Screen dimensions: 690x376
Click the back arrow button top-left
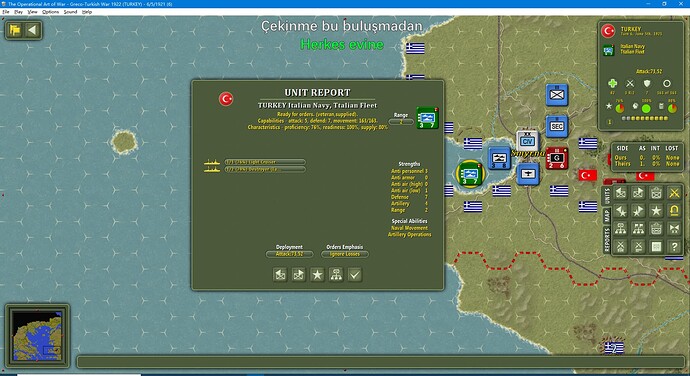[x=32, y=30]
